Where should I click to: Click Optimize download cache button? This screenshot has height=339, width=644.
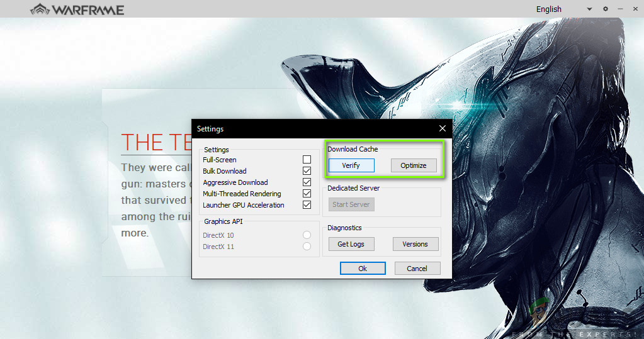[x=414, y=165]
